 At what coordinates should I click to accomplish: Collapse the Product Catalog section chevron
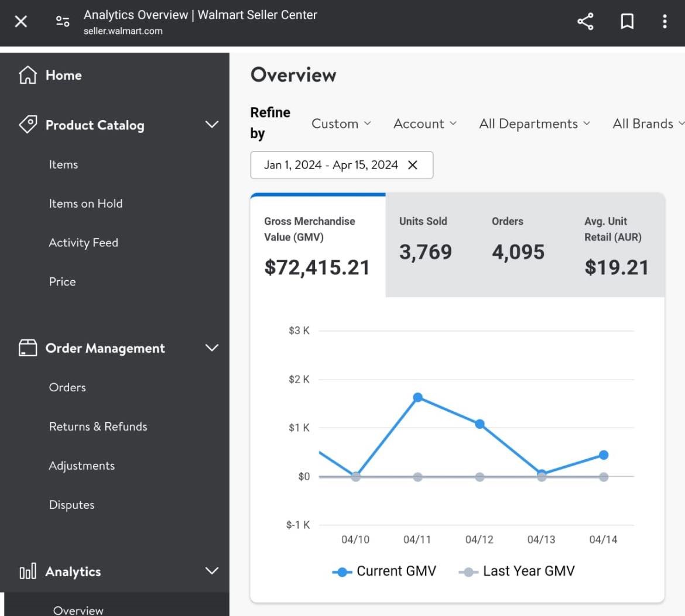(x=212, y=125)
